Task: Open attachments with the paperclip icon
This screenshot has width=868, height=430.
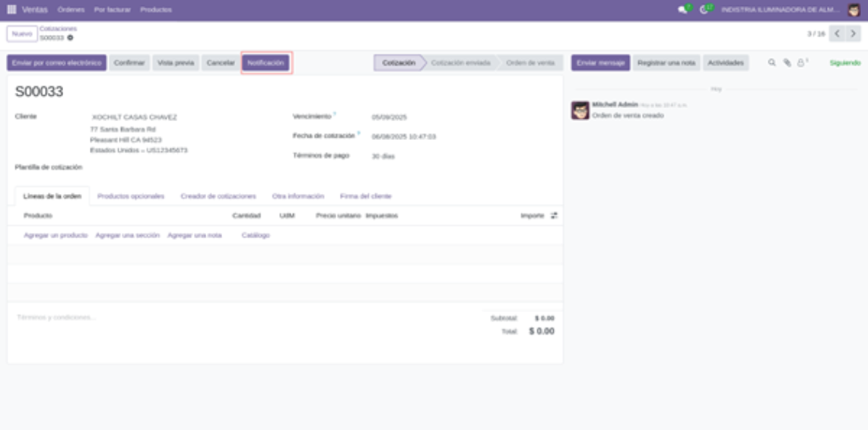Action: [787, 62]
